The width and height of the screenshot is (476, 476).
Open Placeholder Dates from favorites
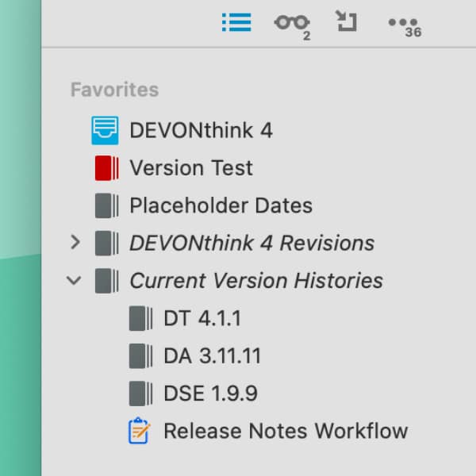[x=221, y=205]
